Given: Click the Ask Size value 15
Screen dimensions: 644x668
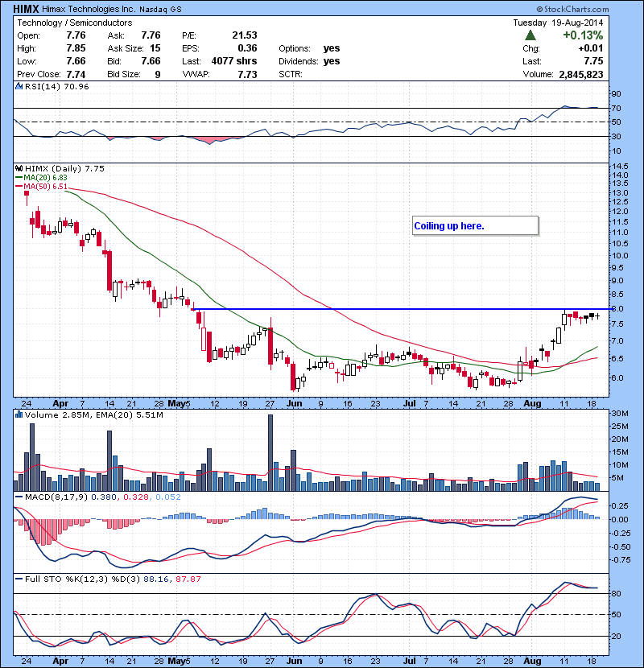Looking at the screenshot, I should (155, 48).
